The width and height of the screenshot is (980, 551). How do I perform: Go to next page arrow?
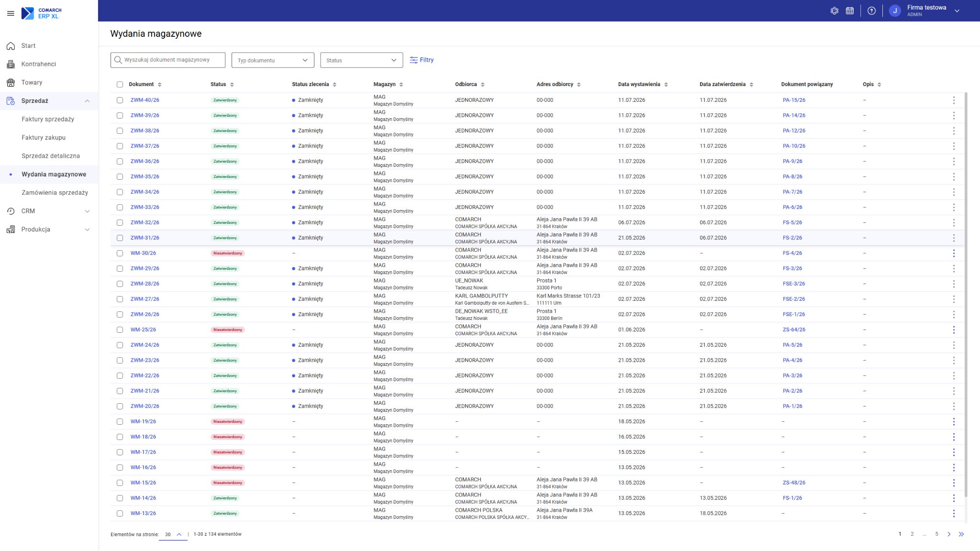point(949,534)
